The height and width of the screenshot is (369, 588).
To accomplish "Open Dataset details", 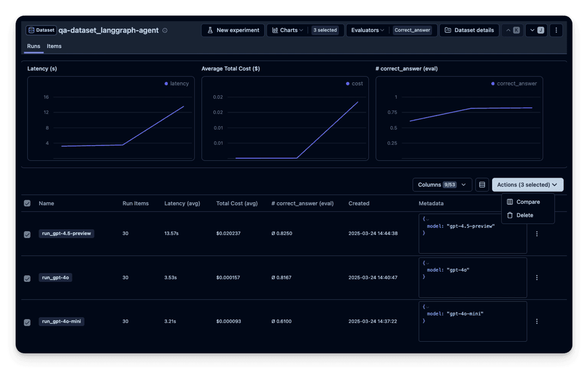I will [x=469, y=30].
